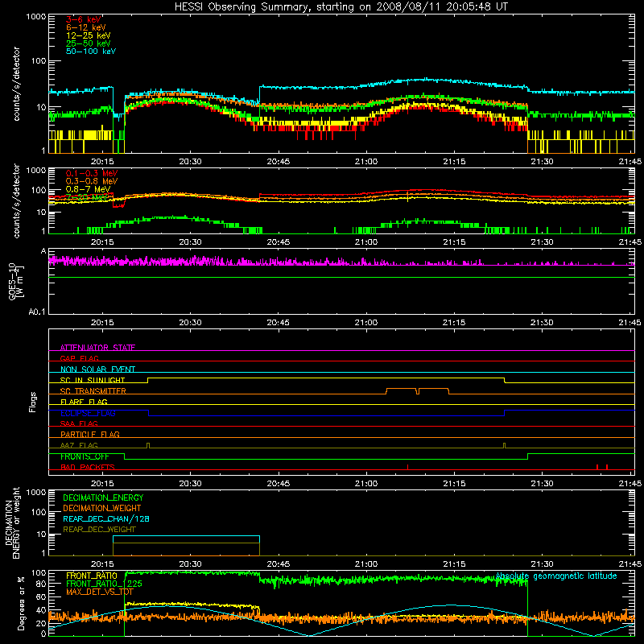The width and height of the screenshot is (644, 644).
Task: Click the DECIMATION_ENERGY legend label
Action: (103, 497)
